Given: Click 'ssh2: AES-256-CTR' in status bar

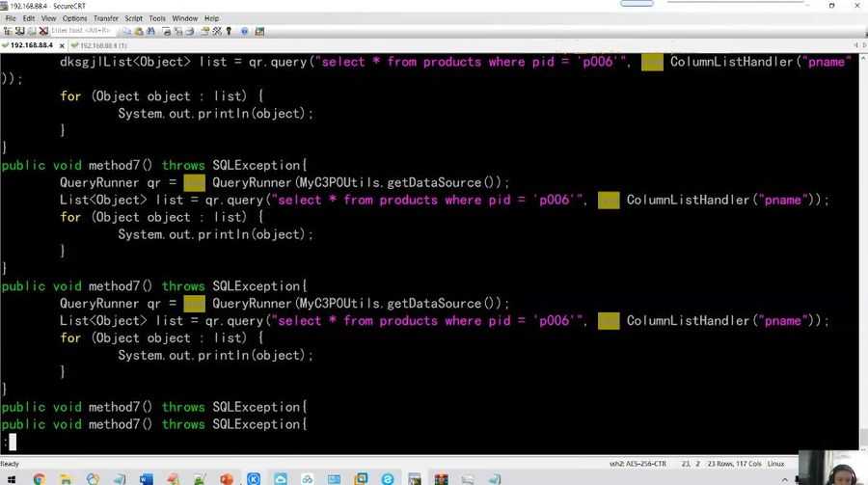Looking at the screenshot, I should [637, 464].
